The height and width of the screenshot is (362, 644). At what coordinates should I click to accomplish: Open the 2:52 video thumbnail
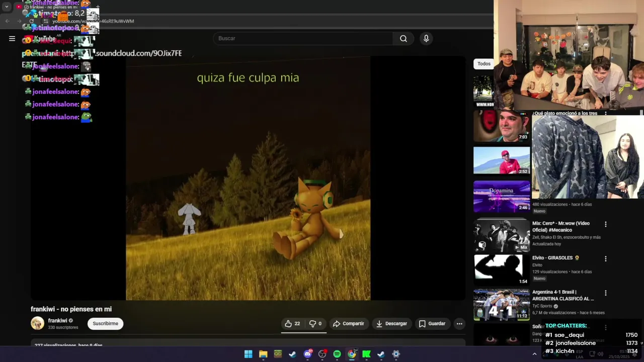(x=502, y=160)
